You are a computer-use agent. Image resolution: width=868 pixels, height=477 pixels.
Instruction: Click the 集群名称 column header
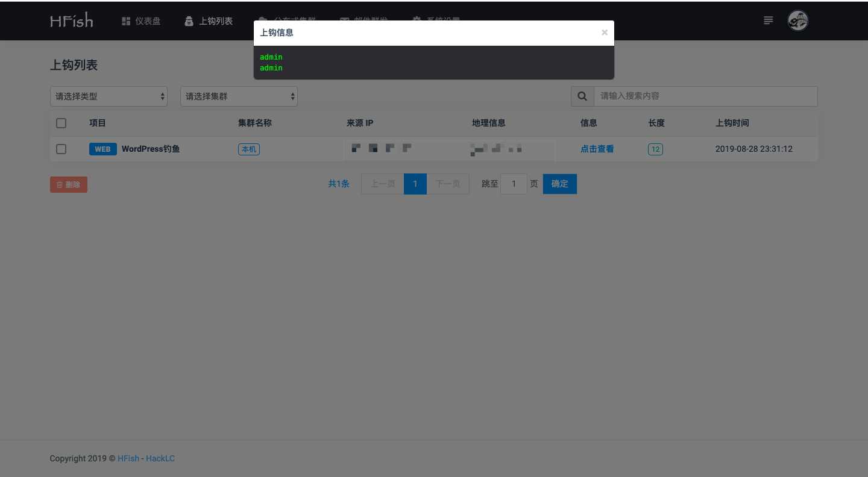(255, 123)
